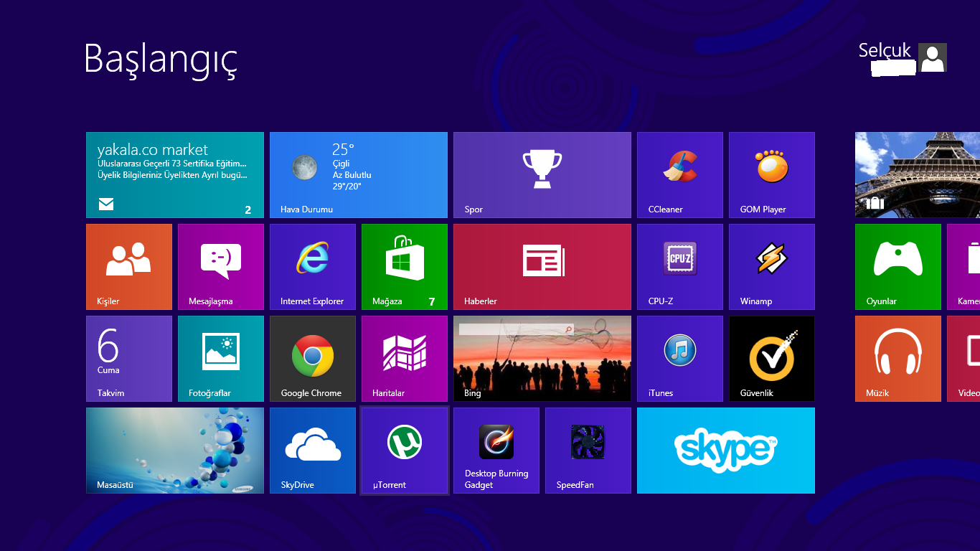Launch CCleaner tile
The image size is (980, 551).
[680, 175]
